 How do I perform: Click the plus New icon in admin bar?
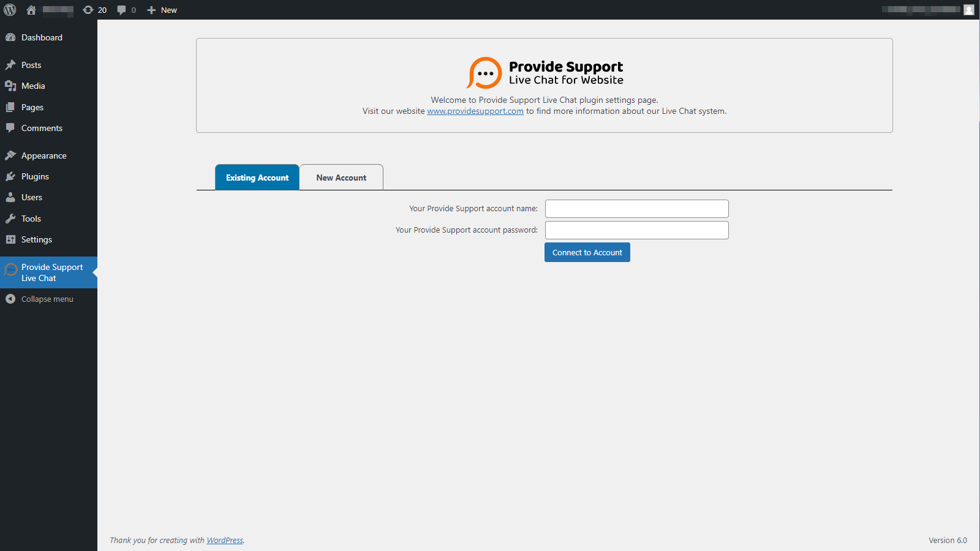click(151, 10)
